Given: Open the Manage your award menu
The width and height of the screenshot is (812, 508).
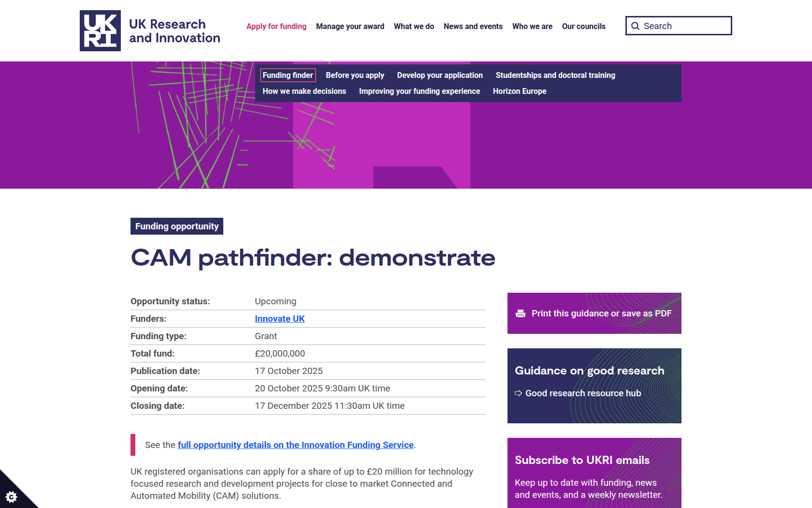Looking at the screenshot, I should pos(350,26).
